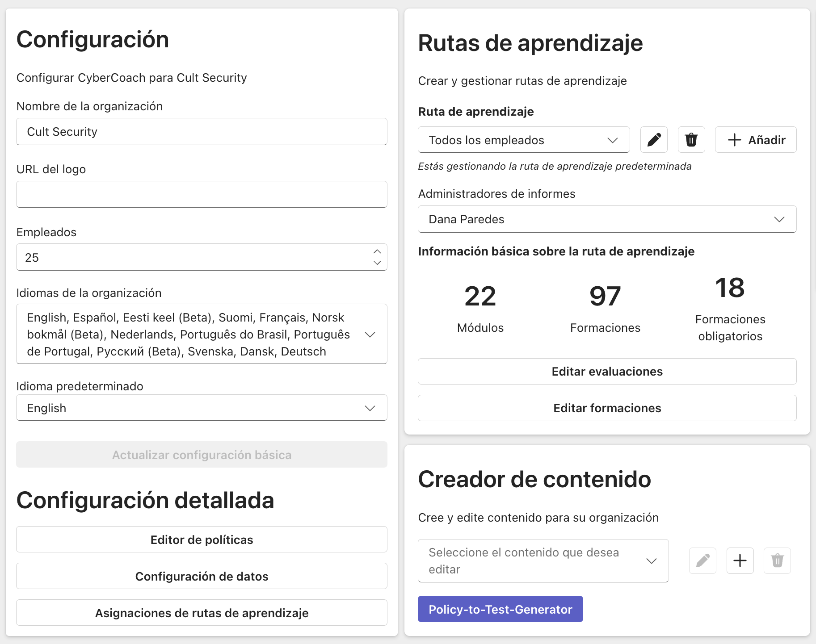
Task: Go to Configuración de datos
Action: [202, 576]
